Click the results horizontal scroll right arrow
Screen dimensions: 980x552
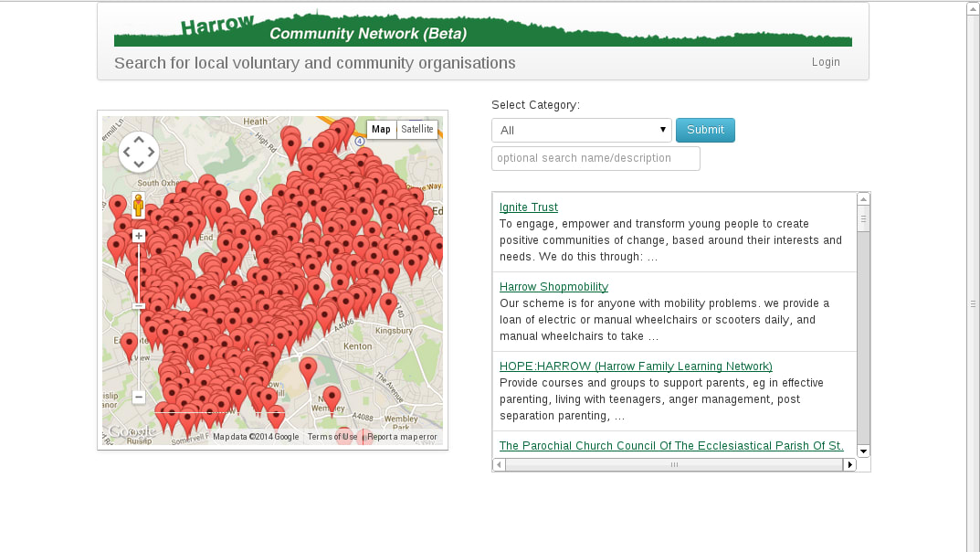click(849, 464)
